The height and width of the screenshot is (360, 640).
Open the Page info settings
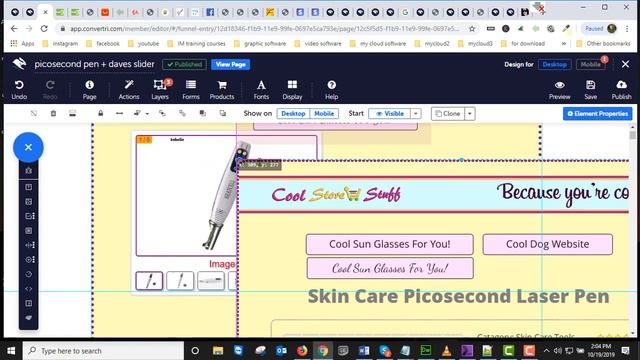89,85
